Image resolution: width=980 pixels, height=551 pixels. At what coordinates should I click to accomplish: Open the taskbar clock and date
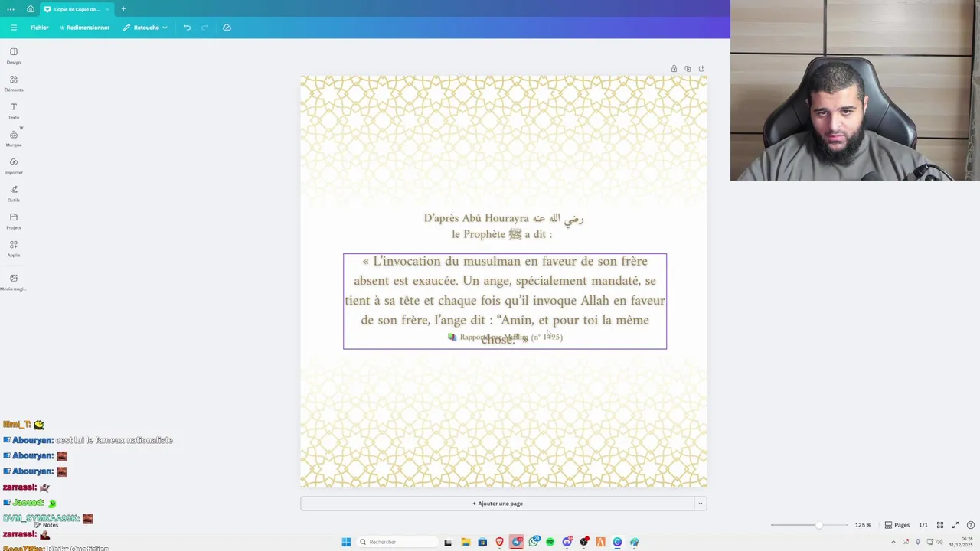(961, 542)
